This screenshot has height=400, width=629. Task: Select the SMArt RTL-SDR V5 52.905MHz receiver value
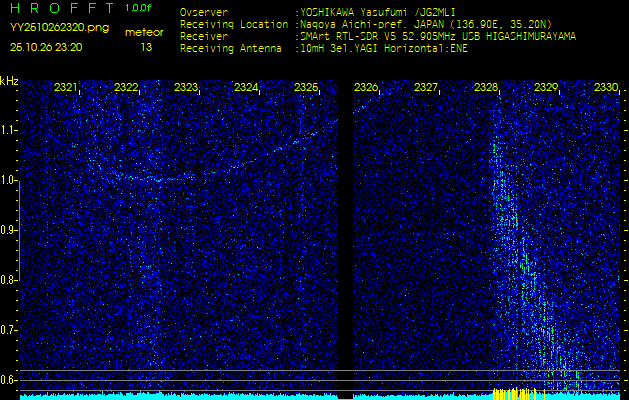pyautogui.click(x=438, y=37)
